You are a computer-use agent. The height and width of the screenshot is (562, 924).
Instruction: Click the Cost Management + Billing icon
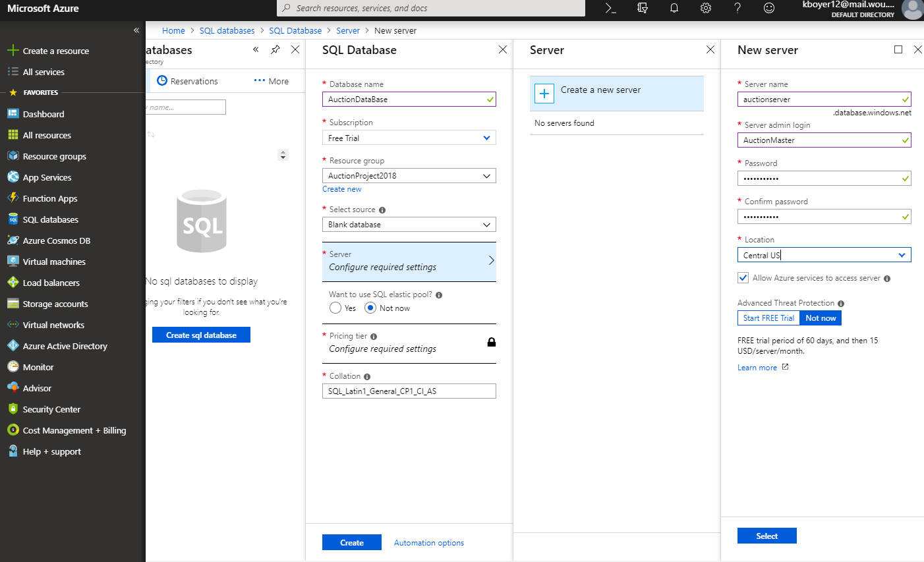click(x=13, y=430)
